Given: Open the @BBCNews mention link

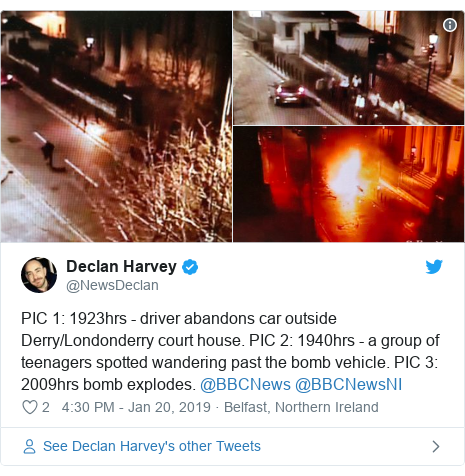Looking at the screenshot, I should 245,384.
